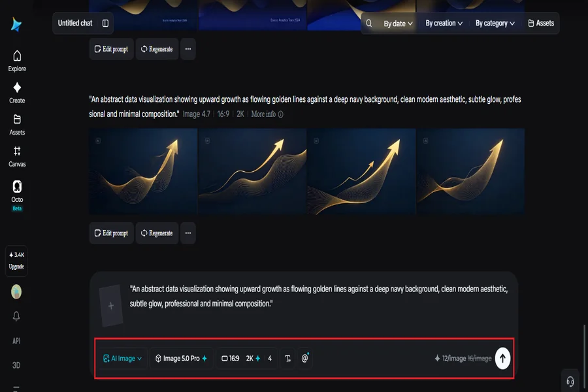Expand the By date filter
The image size is (588, 392).
click(x=398, y=24)
